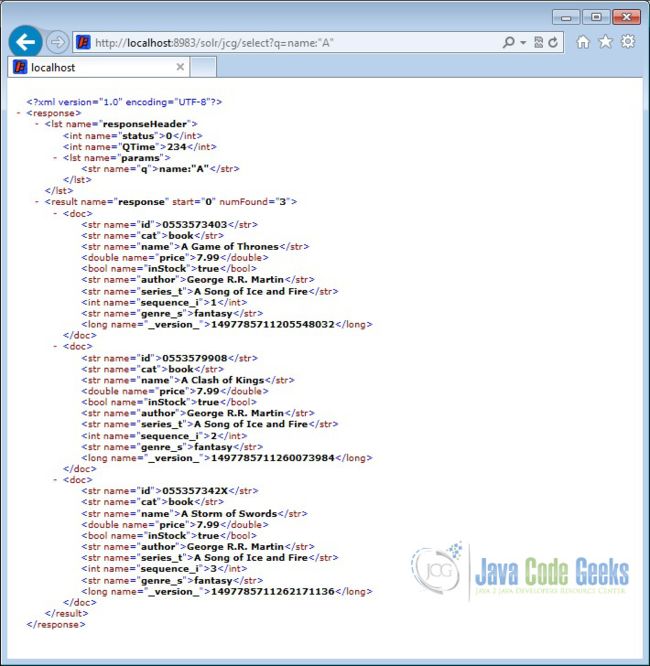Collapse the doc with id 0553573403
650x666 pixels.
55,213
